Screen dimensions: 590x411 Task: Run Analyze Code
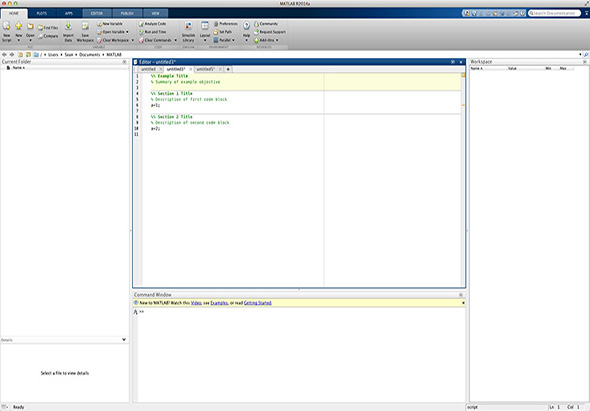click(x=152, y=24)
